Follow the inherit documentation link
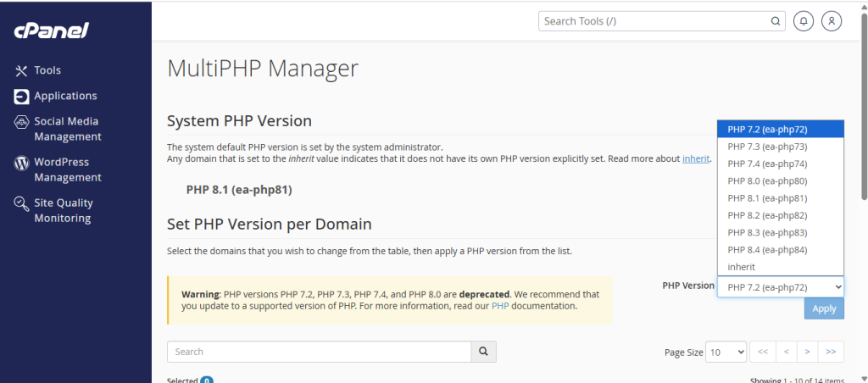This screenshot has width=868, height=383. click(x=696, y=158)
